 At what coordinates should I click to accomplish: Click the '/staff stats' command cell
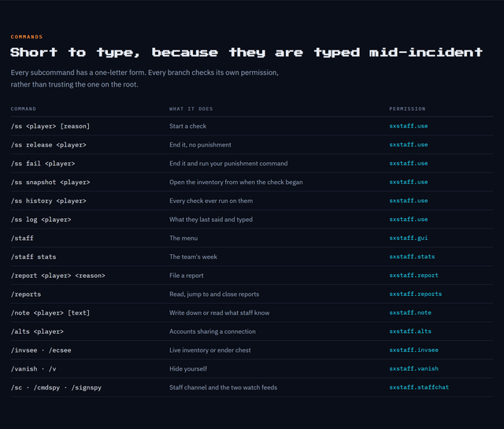tap(33, 257)
